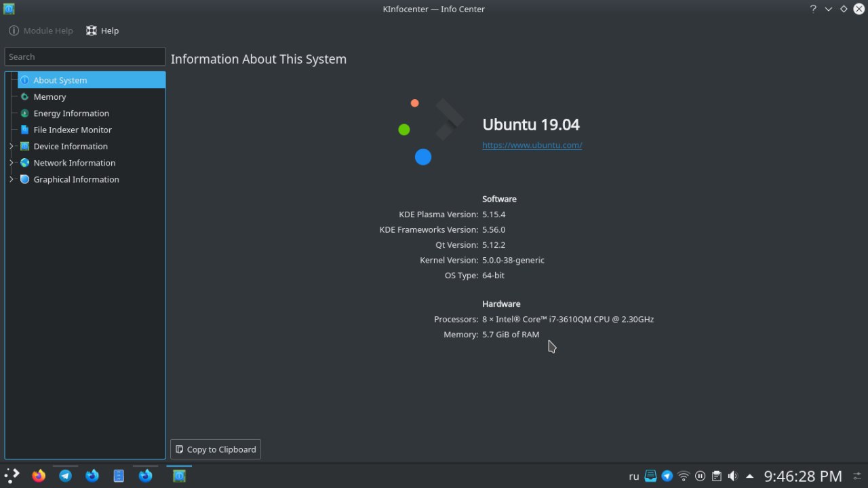
Task: Open the audio volume tray icon
Action: coord(732,476)
